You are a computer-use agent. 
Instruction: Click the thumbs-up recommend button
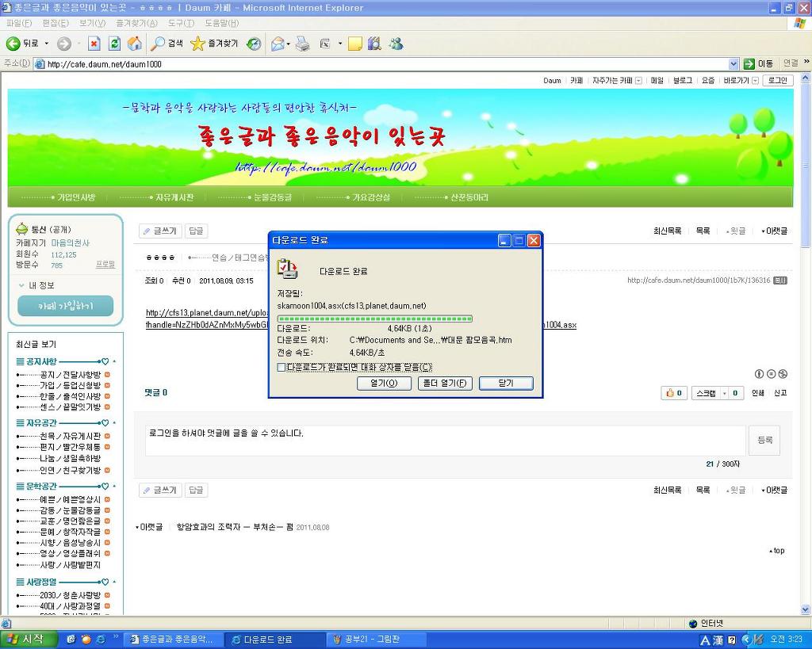674,393
